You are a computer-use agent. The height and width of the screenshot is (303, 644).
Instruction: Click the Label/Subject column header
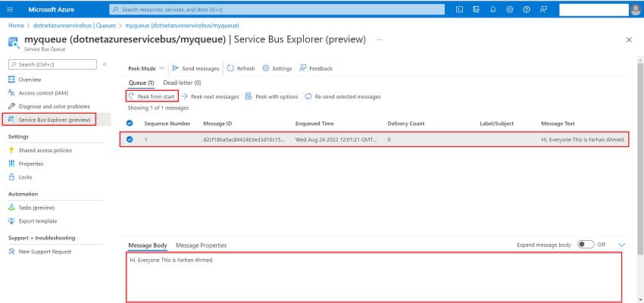tap(496, 123)
